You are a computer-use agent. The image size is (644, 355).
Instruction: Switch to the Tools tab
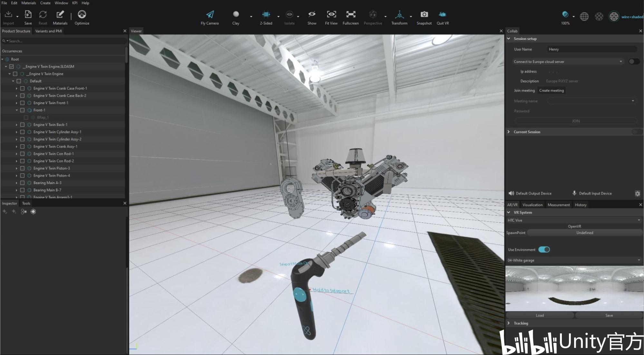(26, 203)
